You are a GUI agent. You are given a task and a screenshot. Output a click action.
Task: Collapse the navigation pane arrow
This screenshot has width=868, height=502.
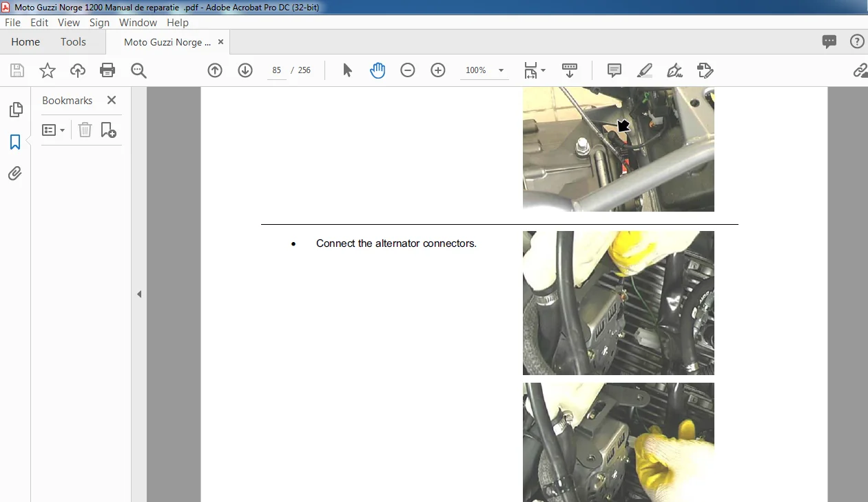point(139,294)
